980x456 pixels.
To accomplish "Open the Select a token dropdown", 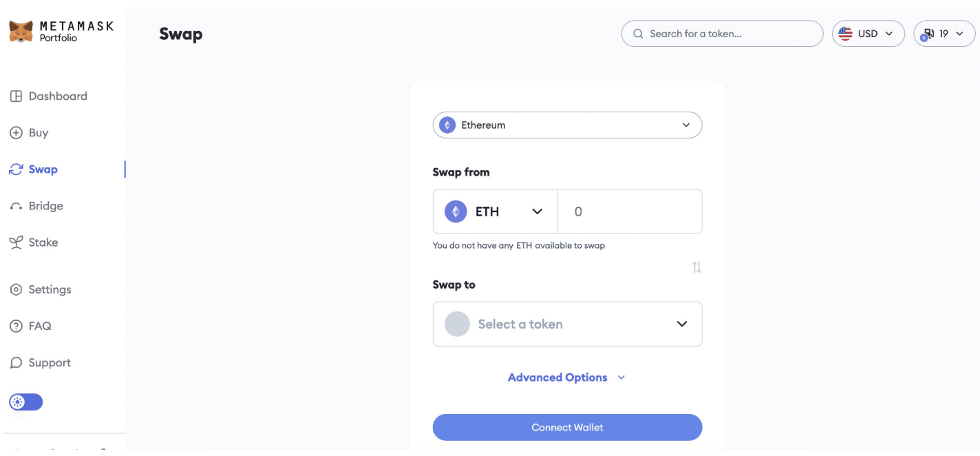I will click(x=567, y=324).
